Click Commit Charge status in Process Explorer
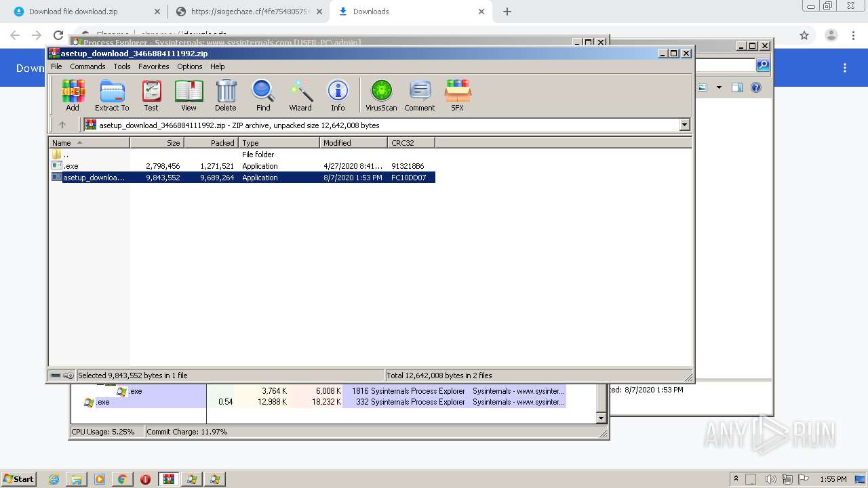 [187, 432]
